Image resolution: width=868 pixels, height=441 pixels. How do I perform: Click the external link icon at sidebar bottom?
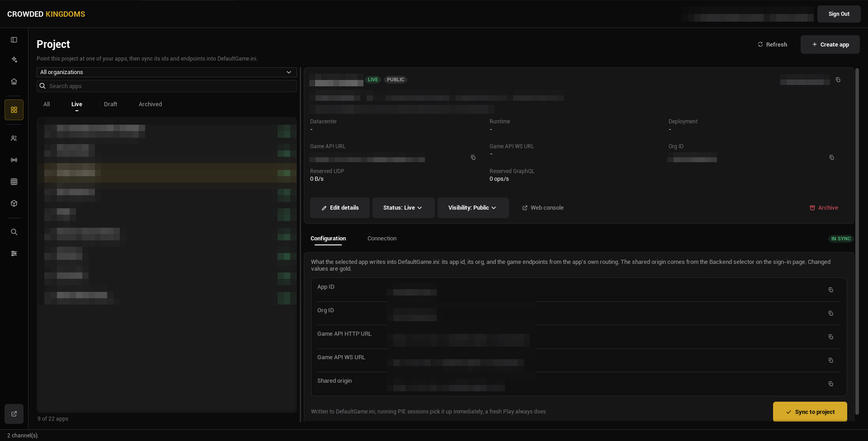point(14,414)
